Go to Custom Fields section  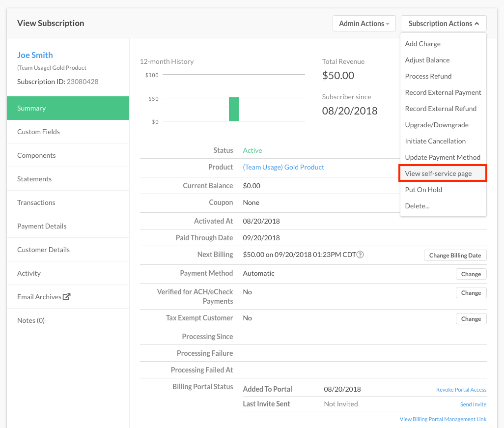pos(68,132)
